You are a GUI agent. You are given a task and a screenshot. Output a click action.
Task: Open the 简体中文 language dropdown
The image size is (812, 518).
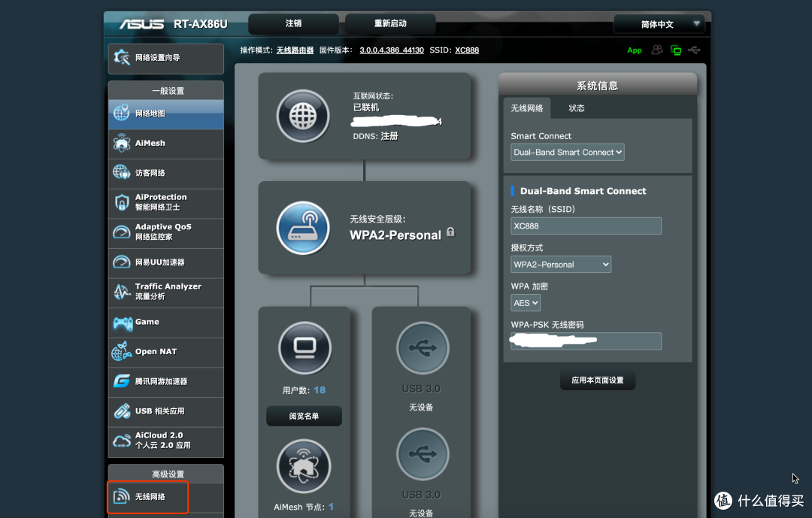click(659, 24)
